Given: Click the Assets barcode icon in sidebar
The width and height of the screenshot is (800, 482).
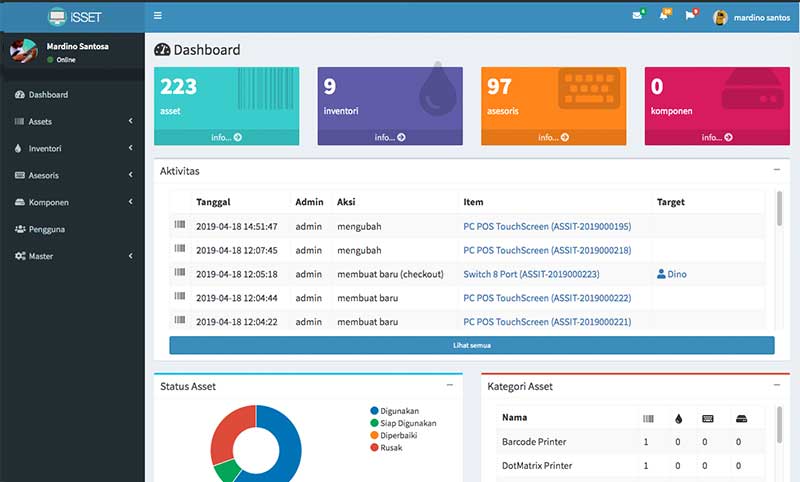Looking at the screenshot, I should point(19,121).
